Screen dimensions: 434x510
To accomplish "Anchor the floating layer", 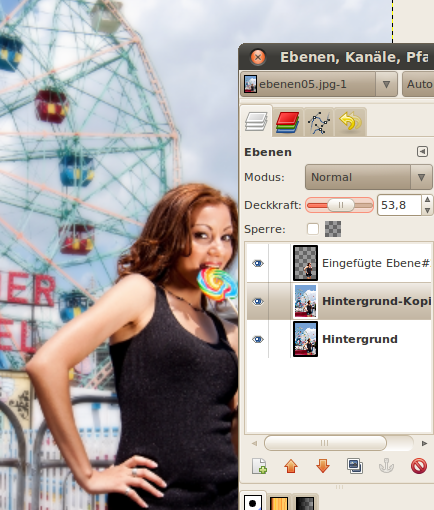I will pos(387,466).
